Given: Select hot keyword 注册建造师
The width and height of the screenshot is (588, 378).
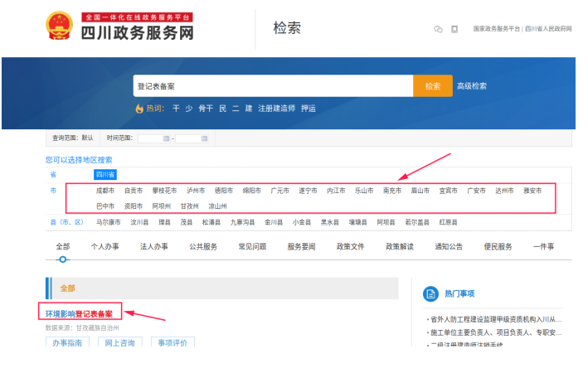Looking at the screenshot, I should click(x=276, y=109).
